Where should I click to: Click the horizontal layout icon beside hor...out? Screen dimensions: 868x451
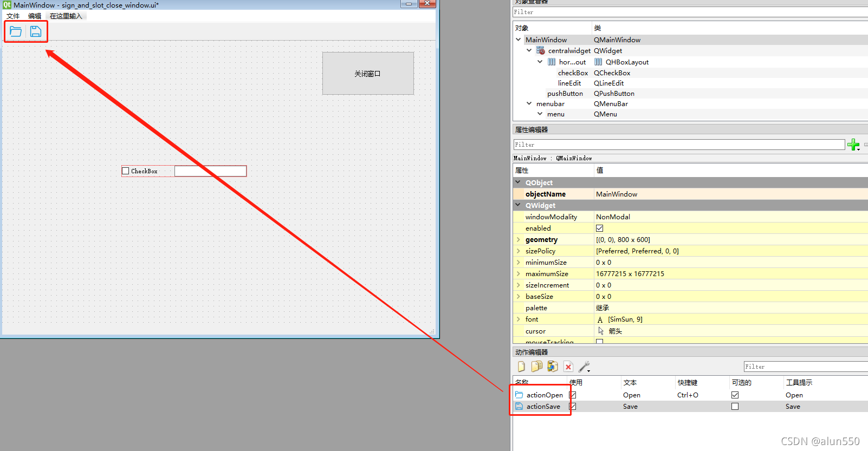pyautogui.click(x=552, y=62)
